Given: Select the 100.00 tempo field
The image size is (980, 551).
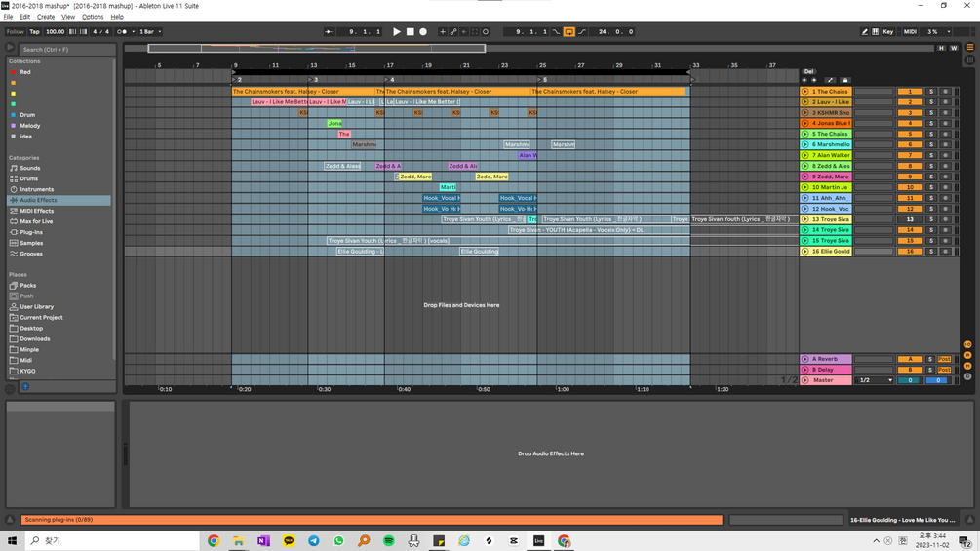Looking at the screenshot, I should pos(55,32).
